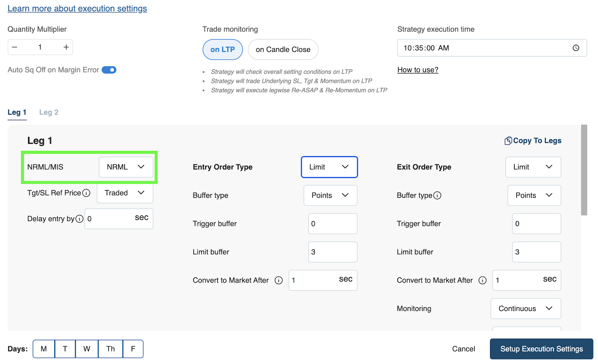Open Monitoring Continuous dropdown
This screenshot has width=598, height=364.
[526, 308]
